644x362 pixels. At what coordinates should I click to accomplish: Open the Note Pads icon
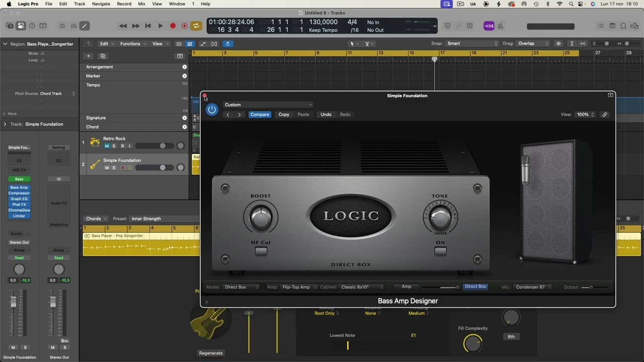pyautogui.click(x=612, y=26)
